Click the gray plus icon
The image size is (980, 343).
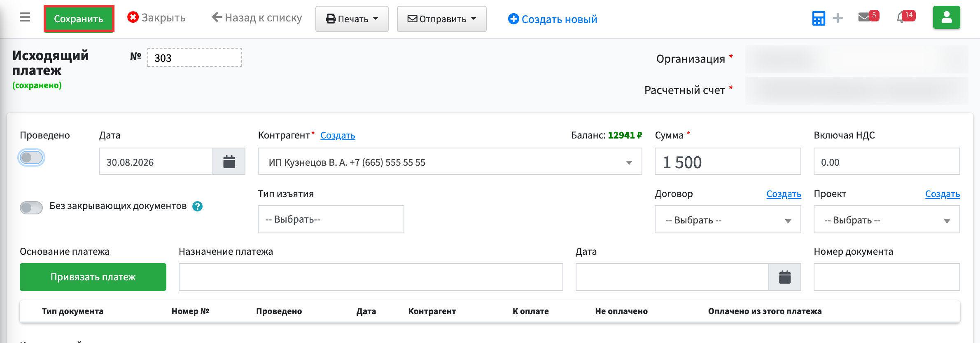(838, 18)
